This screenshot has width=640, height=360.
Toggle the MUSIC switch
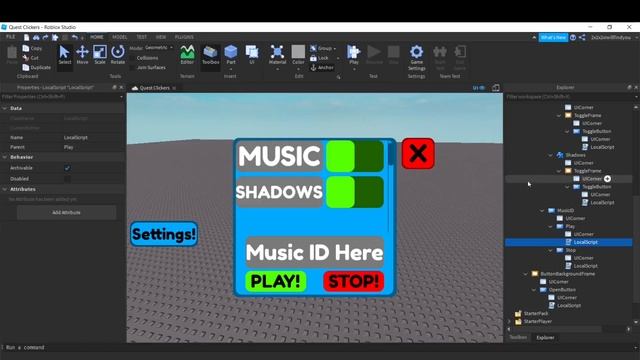[355, 156]
